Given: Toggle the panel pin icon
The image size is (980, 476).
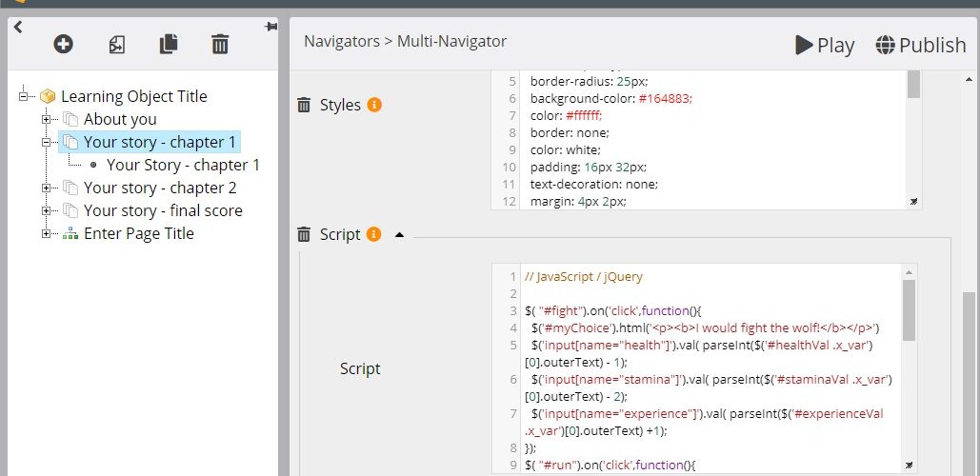Looking at the screenshot, I should pos(271,28).
